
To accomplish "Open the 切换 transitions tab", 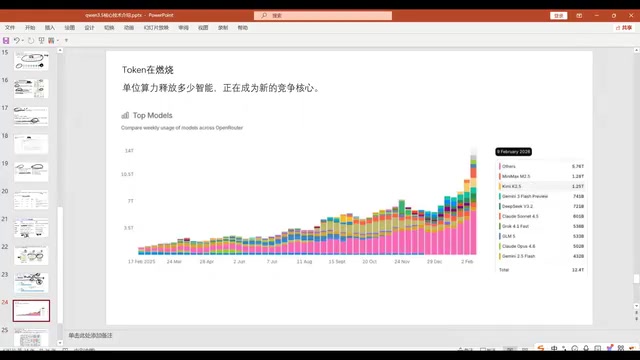I will point(109,28).
